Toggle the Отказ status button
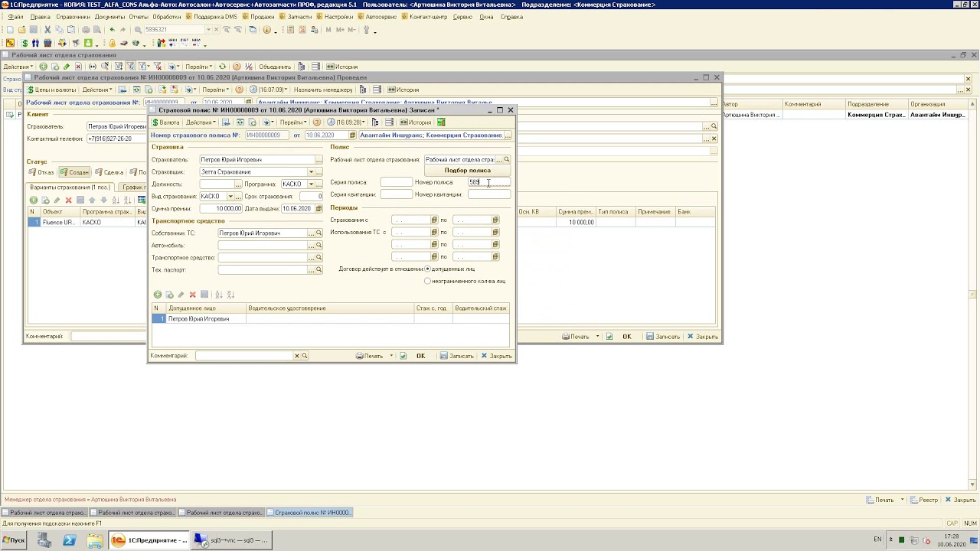 tap(41, 172)
